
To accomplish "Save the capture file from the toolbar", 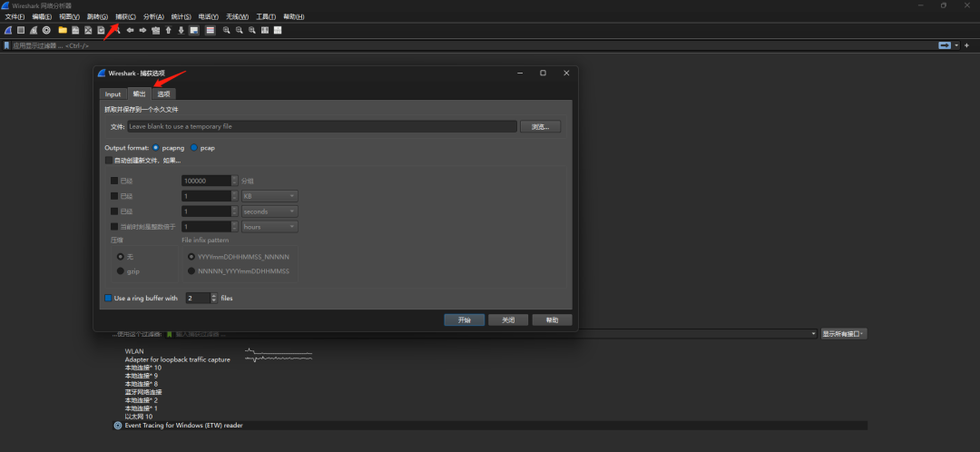I will [x=75, y=30].
